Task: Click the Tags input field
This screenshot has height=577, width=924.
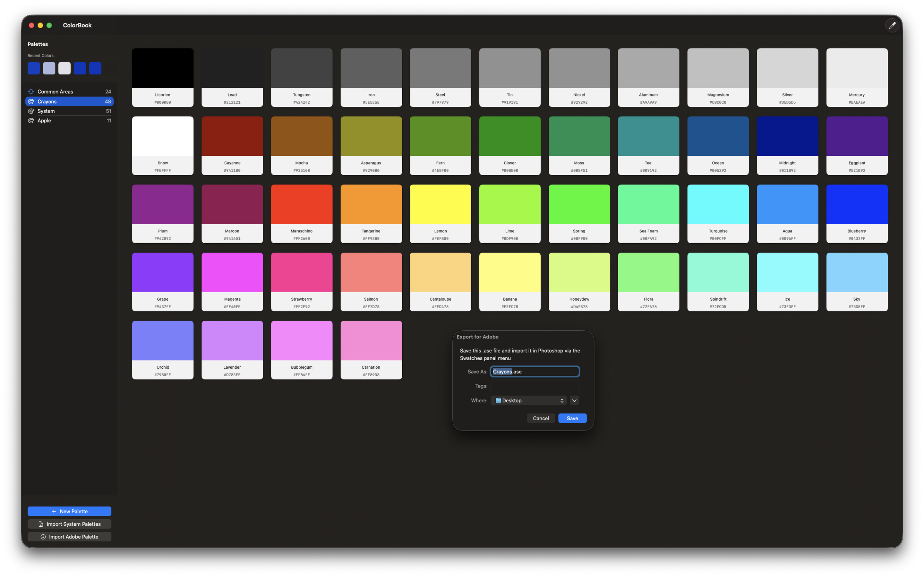Action: coord(535,386)
